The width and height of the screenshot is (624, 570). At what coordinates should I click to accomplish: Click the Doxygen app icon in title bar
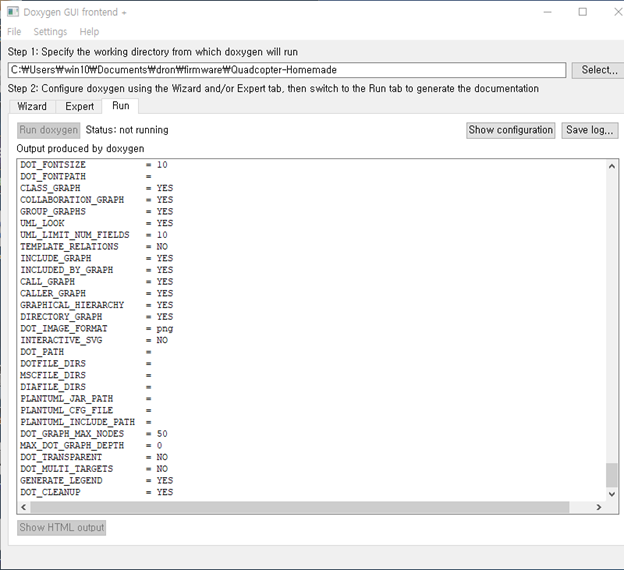tap(13, 12)
